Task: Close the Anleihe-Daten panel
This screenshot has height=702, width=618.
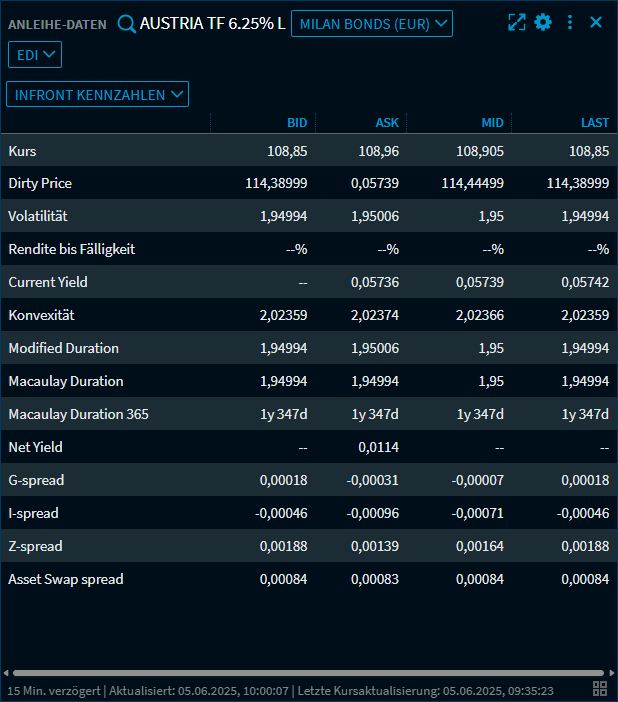Action: point(596,22)
